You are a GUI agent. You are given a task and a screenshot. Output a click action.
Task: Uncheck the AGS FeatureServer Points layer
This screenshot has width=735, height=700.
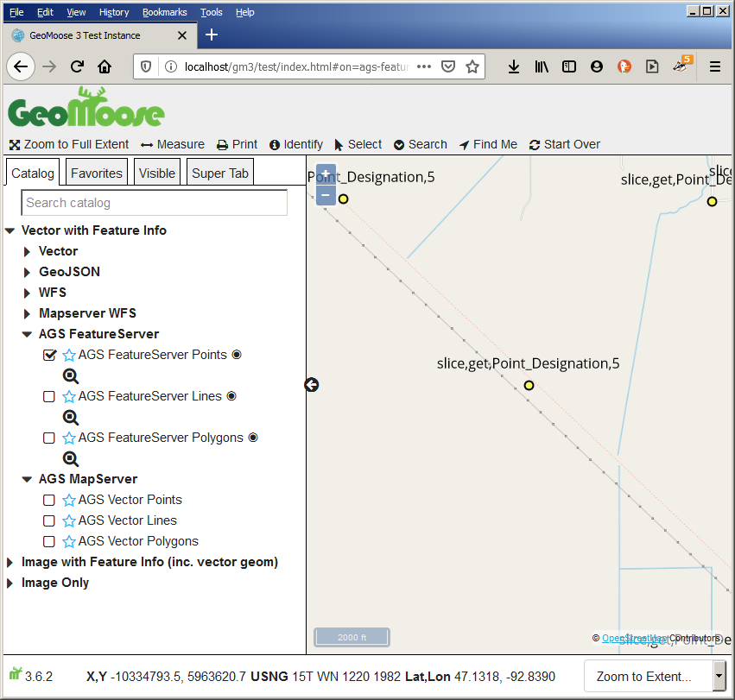[49, 355]
